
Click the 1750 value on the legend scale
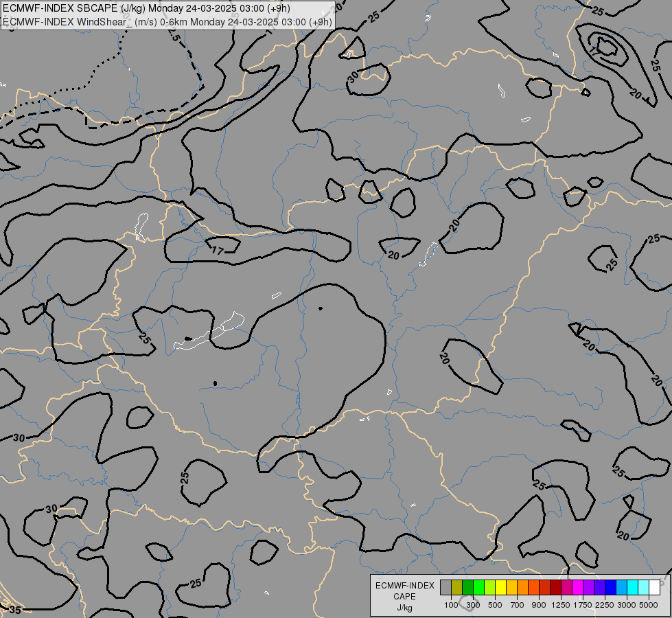(x=583, y=605)
